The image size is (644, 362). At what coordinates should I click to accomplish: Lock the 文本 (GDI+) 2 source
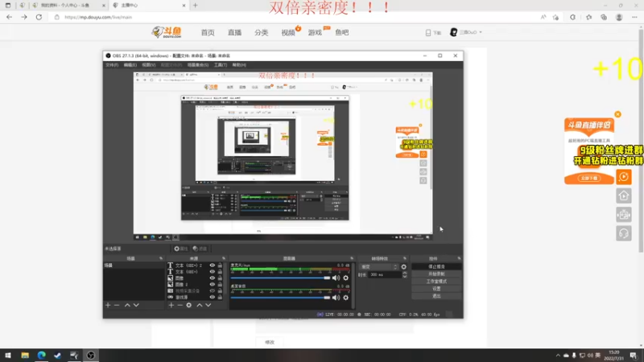tap(220, 265)
